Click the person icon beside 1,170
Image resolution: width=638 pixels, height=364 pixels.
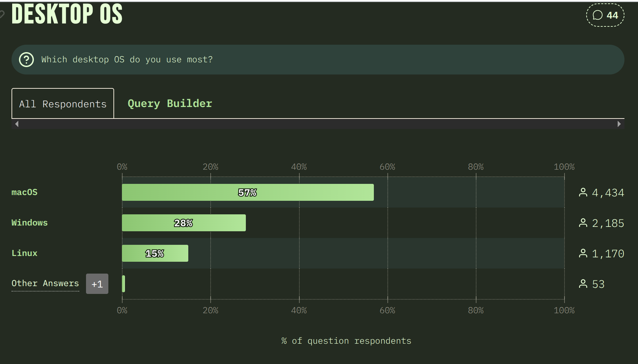583,253
